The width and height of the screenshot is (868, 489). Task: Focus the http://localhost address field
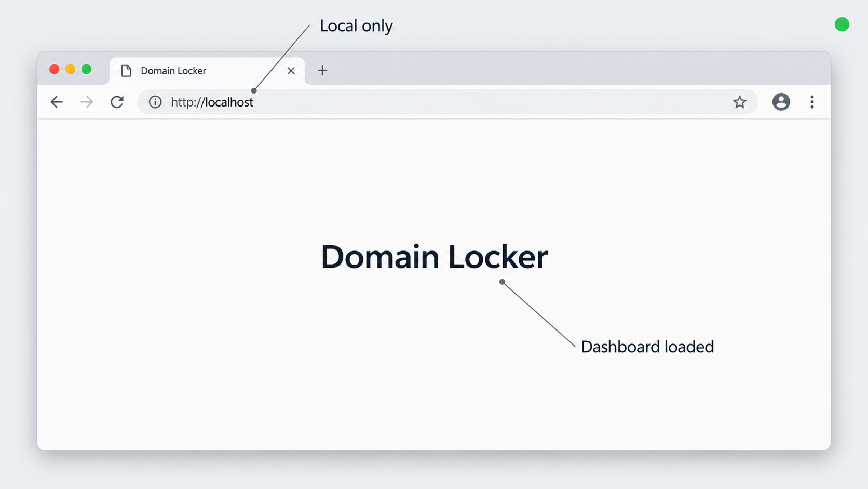447,102
